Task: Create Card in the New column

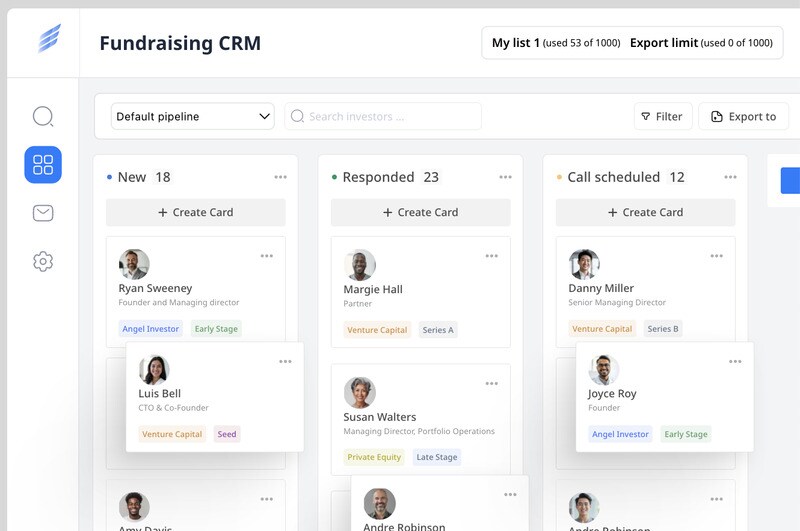Action: [196, 212]
